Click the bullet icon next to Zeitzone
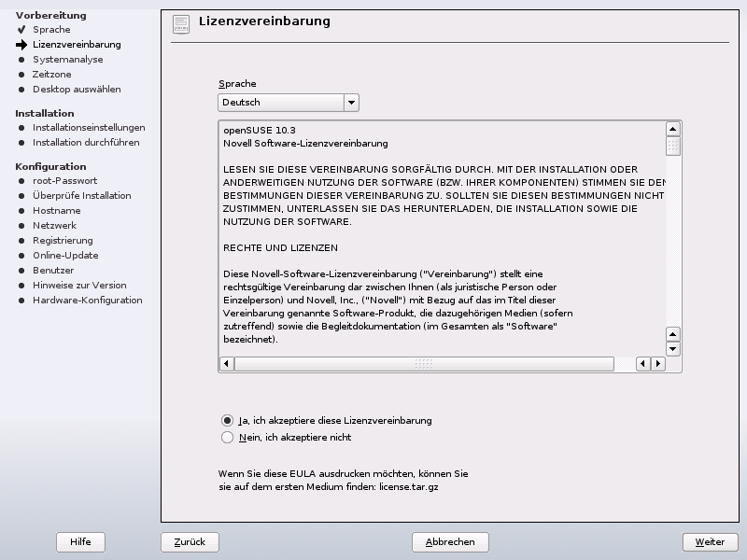This screenshot has height=560, width=747. 21,75
